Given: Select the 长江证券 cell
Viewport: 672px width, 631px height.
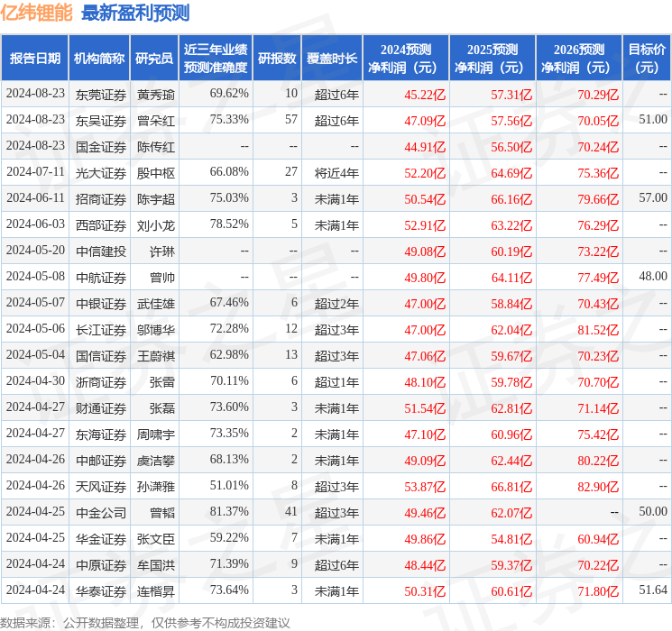Looking at the screenshot, I should point(101,330).
